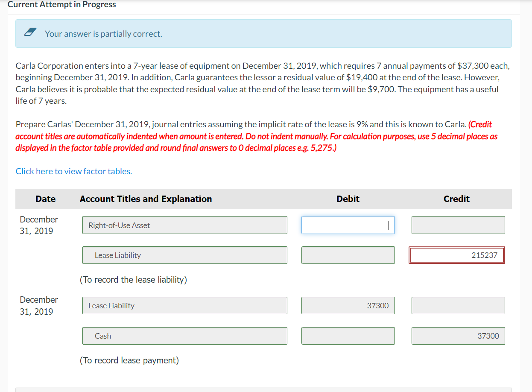Click the partially correct eraser icon
The height and width of the screenshot is (392, 532).
[29, 32]
